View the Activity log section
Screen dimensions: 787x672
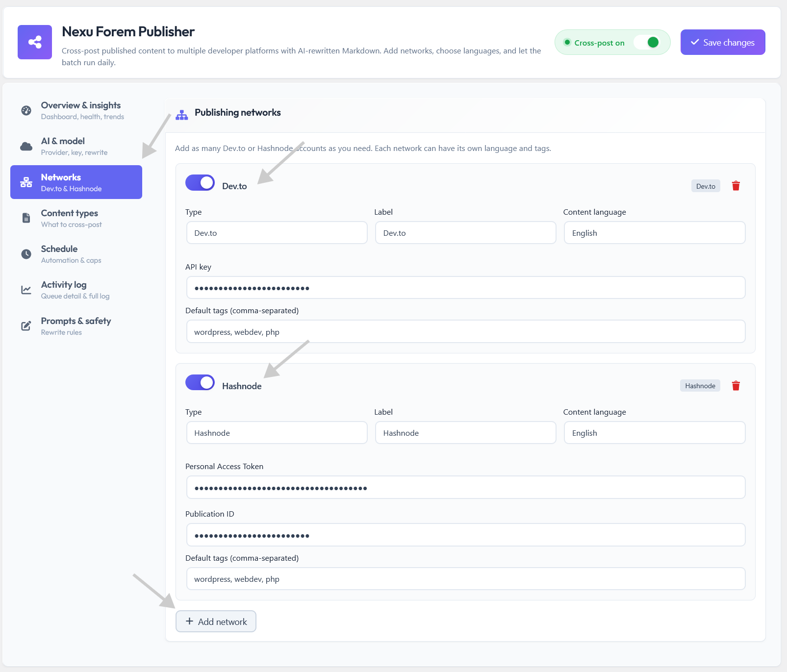tap(76, 290)
